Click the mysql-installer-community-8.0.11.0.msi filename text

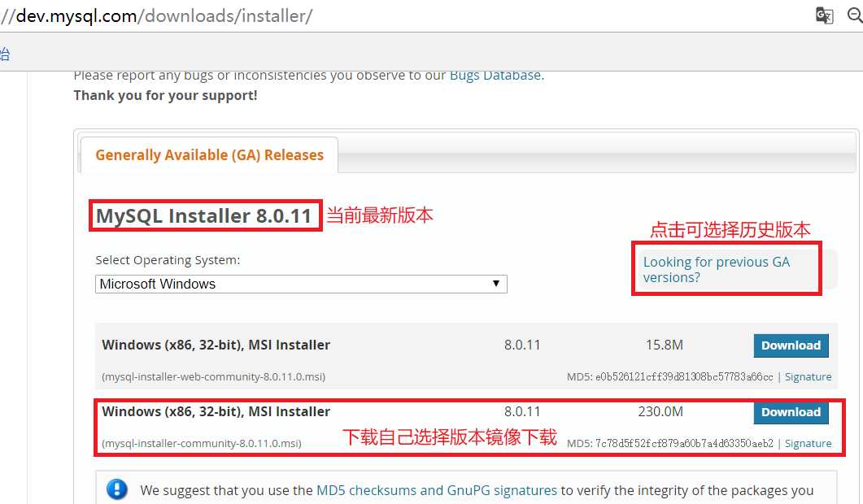202,444
